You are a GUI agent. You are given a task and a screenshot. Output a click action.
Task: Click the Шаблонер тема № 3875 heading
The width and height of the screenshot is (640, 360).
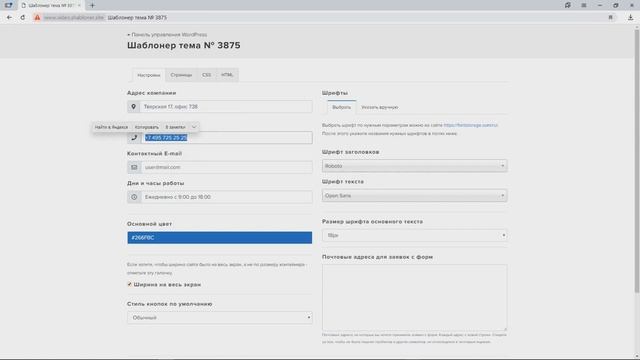(184, 45)
